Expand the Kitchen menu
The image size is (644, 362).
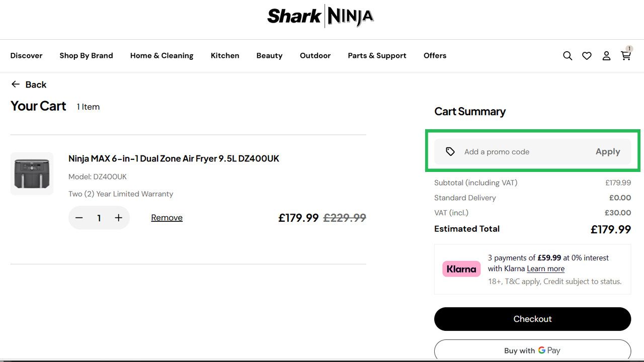click(x=225, y=56)
